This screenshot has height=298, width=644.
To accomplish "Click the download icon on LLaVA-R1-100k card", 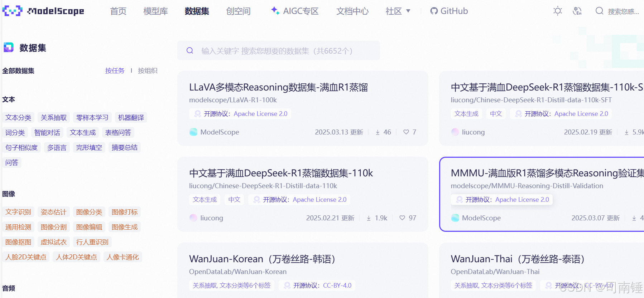I will pyautogui.click(x=378, y=132).
